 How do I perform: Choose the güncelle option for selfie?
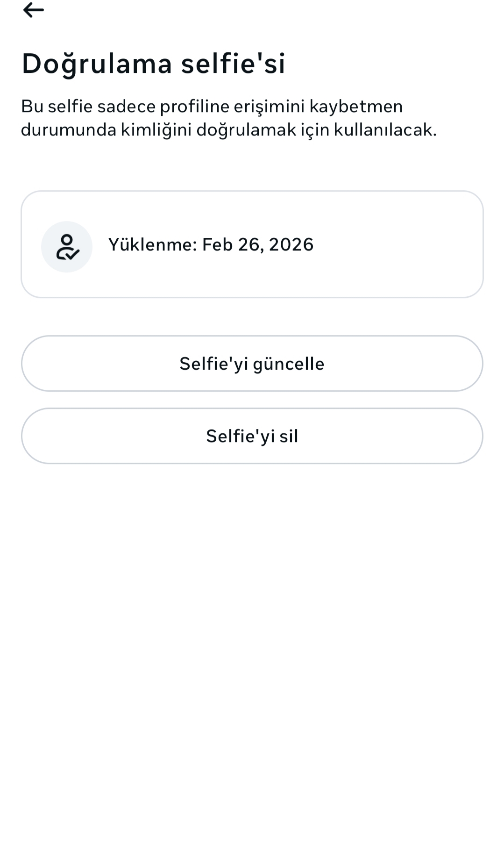252,364
